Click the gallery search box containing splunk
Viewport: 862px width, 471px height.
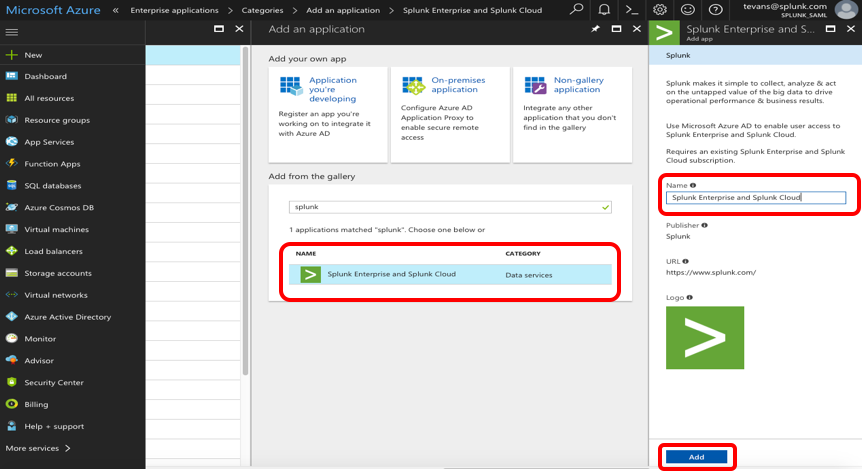pos(450,207)
